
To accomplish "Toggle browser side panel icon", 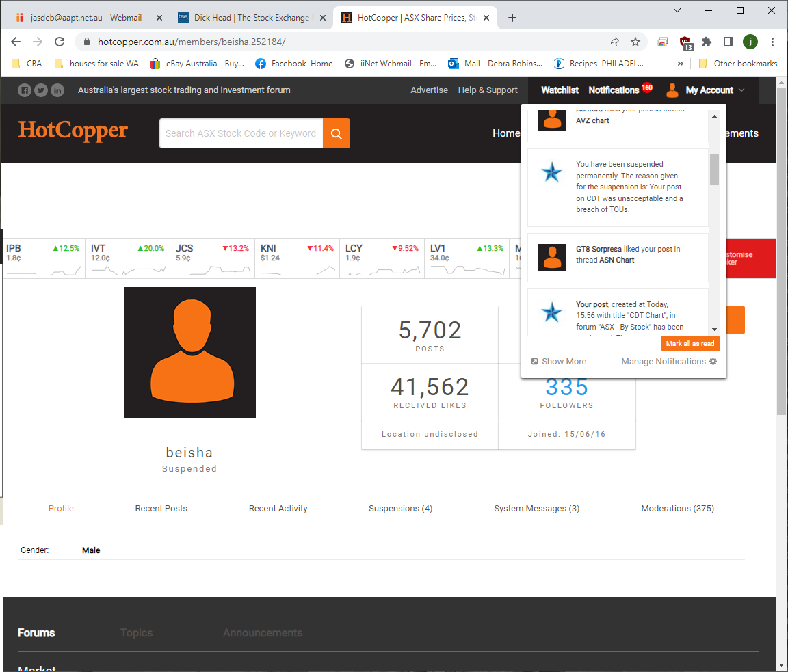I will pyautogui.click(x=728, y=42).
